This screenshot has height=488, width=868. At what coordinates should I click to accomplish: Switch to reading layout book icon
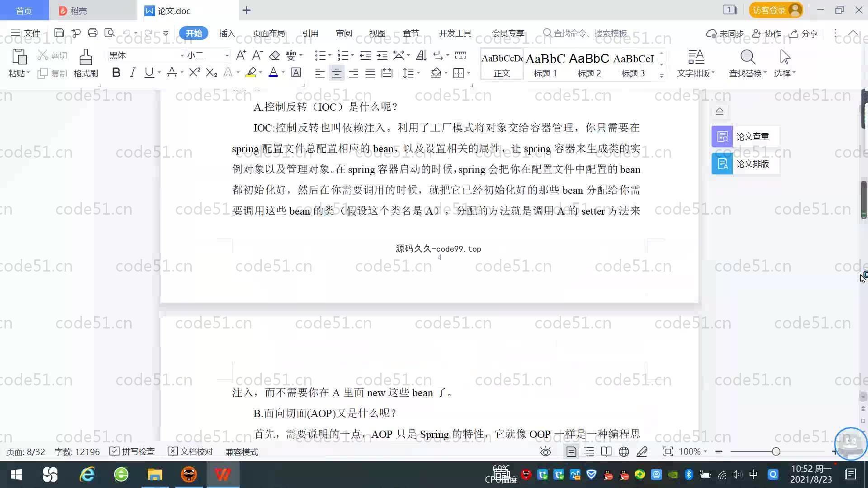(606, 452)
